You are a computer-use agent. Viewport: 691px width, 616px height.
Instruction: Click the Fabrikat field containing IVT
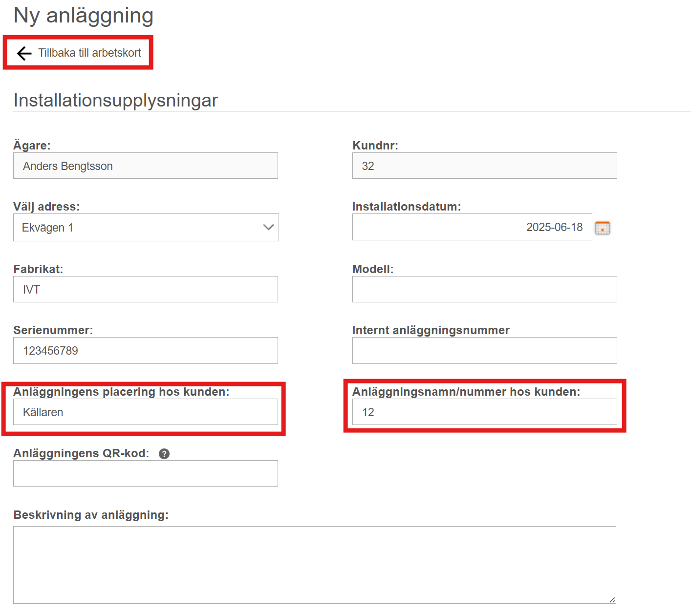click(x=146, y=289)
